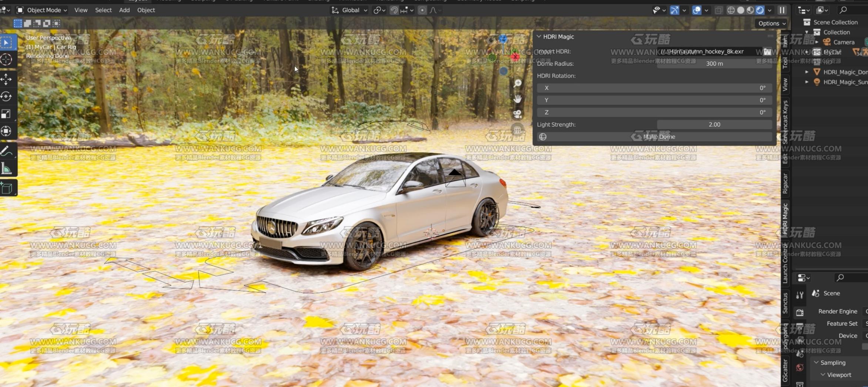The height and width of the screenshot is (387, 868).
Task: Switch to the GScatter sidebar tab
Action: (x=785, y=370)
